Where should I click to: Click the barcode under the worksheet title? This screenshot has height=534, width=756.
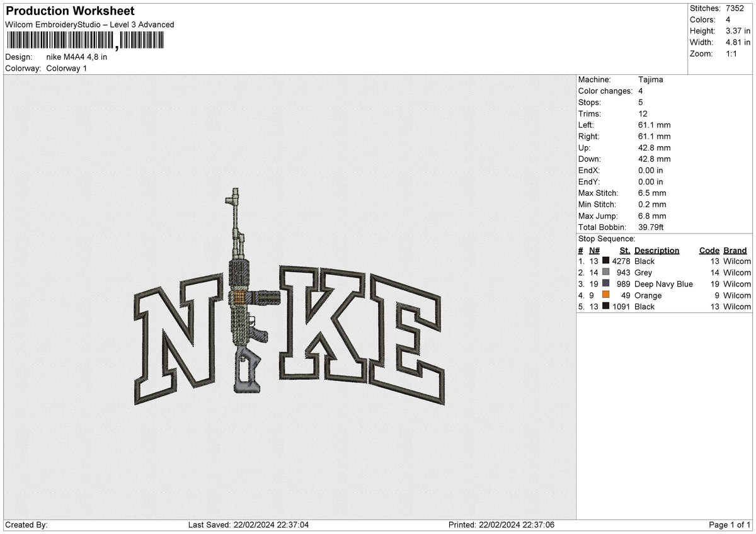[84, 41]
